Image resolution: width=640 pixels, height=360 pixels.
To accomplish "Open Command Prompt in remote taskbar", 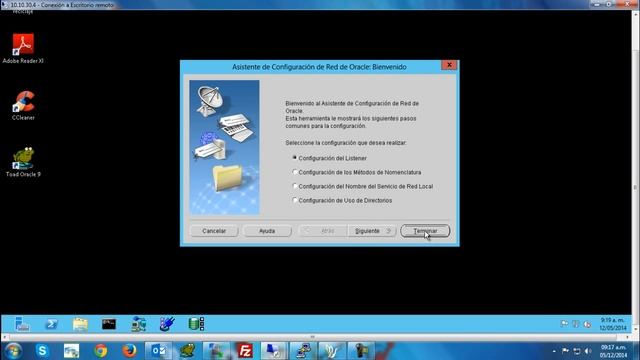I will coord(109,324).
